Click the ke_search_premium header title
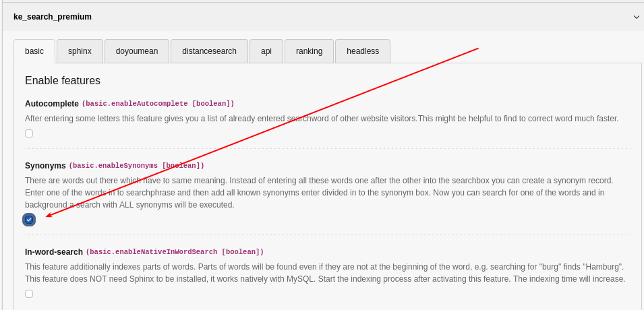 pyautogui.click(x=53, y=17)
